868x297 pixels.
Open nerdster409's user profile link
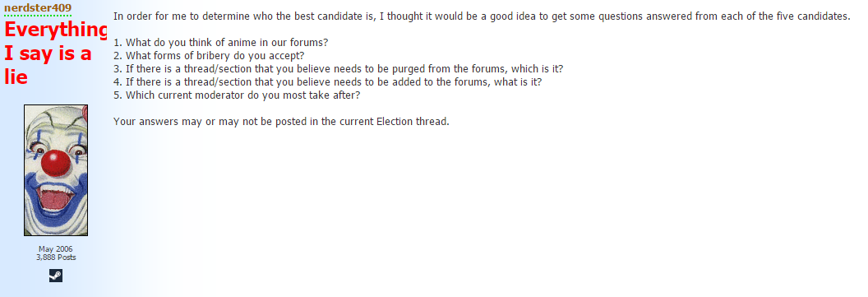38,7
